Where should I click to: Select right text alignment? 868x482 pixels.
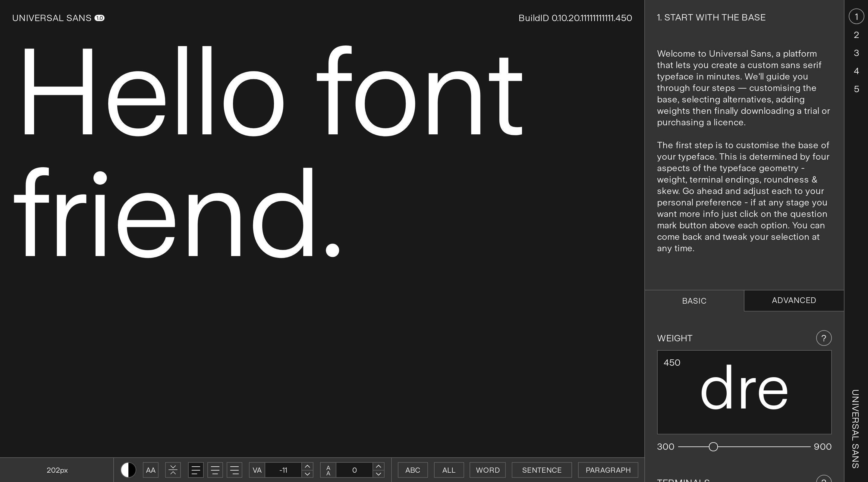point(234,470)
